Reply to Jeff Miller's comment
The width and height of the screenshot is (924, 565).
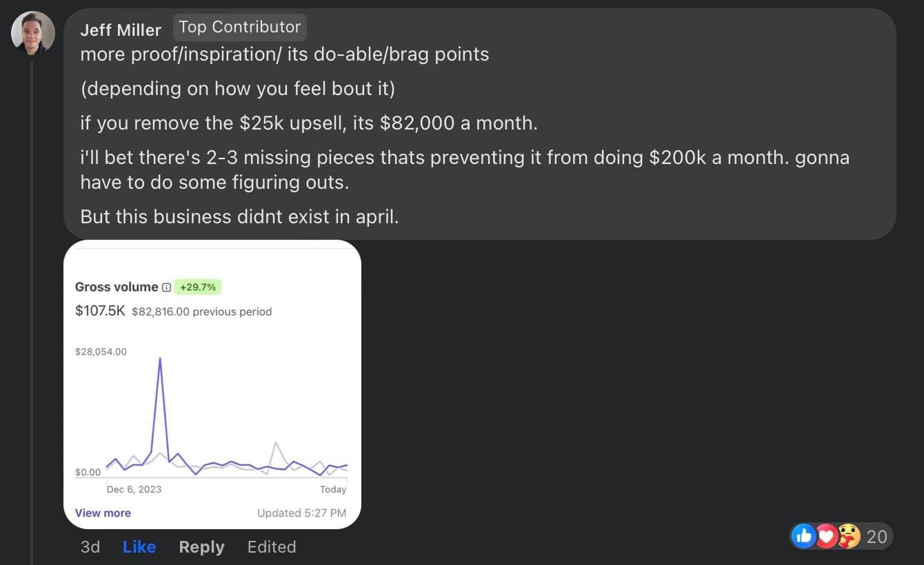pyautogui.click(x=201, y=547)
